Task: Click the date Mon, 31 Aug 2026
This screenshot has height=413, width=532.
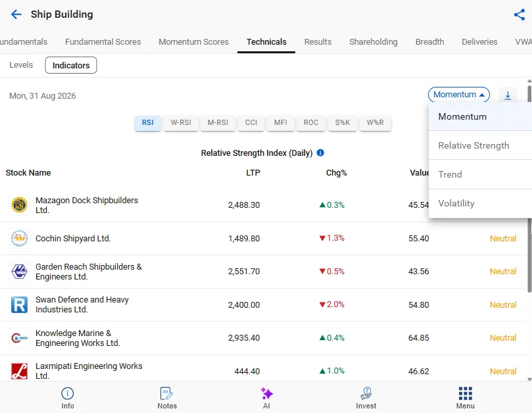Action: pos(42,96)
